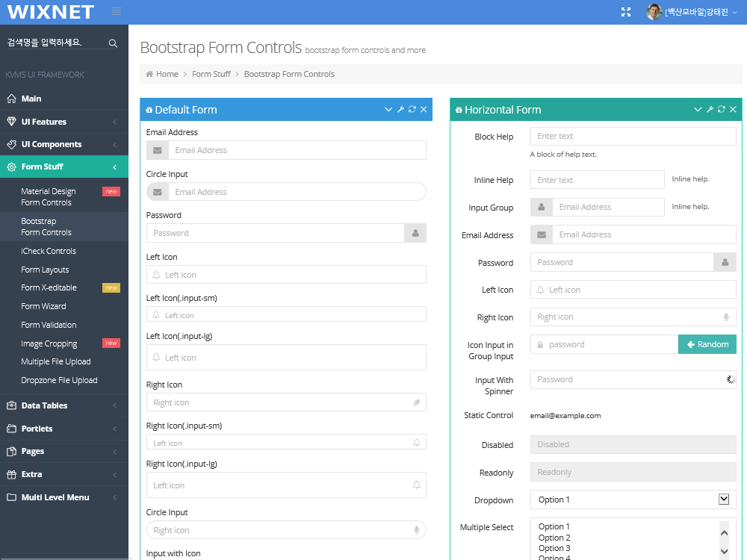Expand the Extra menu
Image resolution: width=747 pixels, height=560 pixels.
coord(64,474)
